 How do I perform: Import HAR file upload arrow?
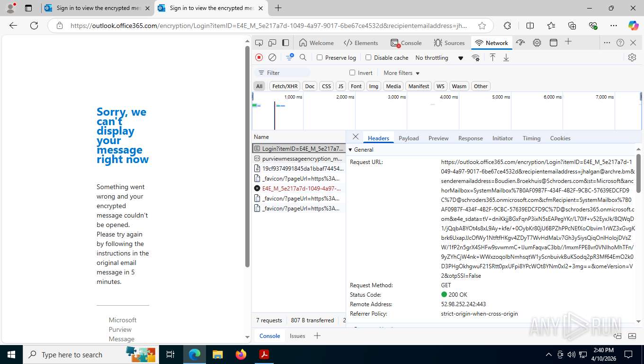492,57
